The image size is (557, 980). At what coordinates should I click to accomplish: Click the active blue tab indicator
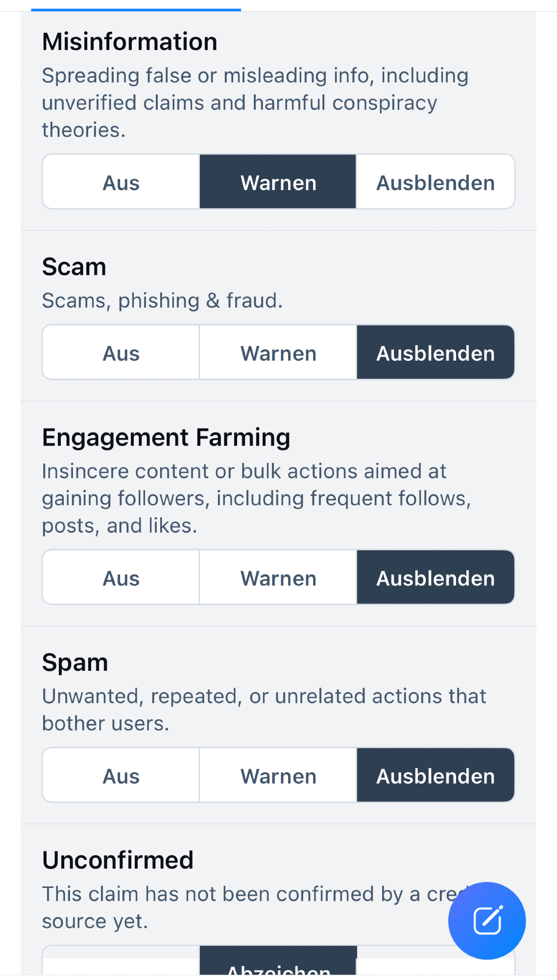(x=136, y=9)
